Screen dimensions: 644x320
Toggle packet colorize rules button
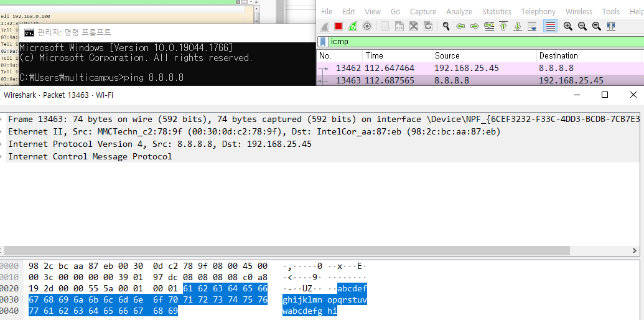(551, 26)
